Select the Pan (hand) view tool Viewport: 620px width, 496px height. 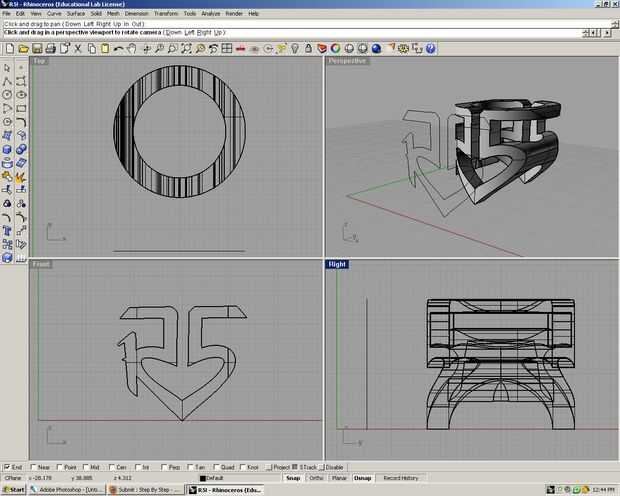point(132,47)
